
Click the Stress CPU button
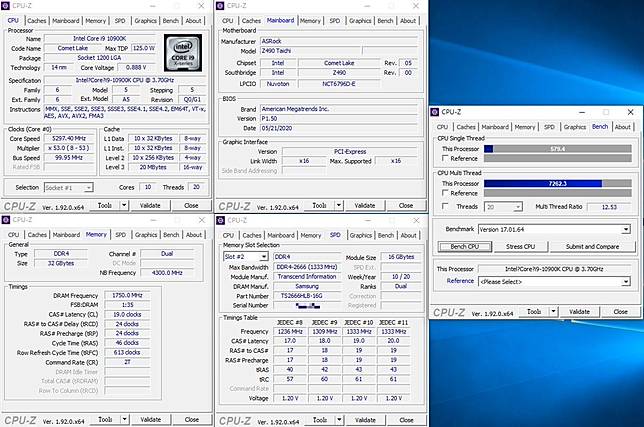click(x=520, y=247)
